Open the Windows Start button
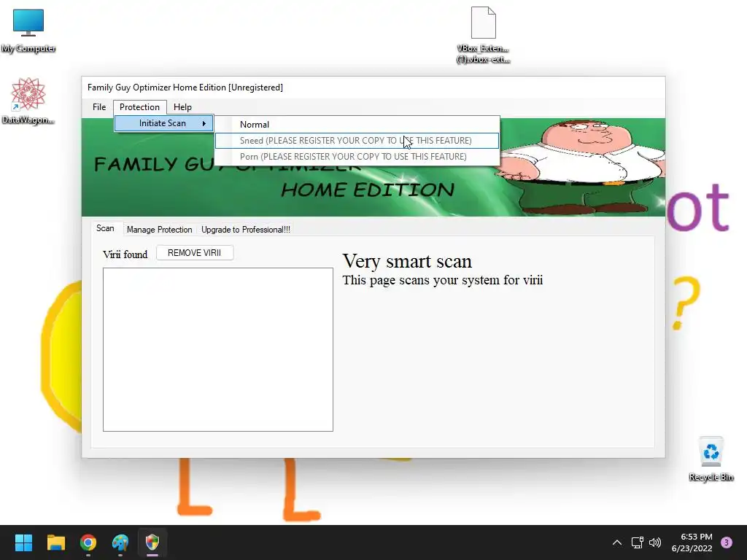 pos(23,542)
